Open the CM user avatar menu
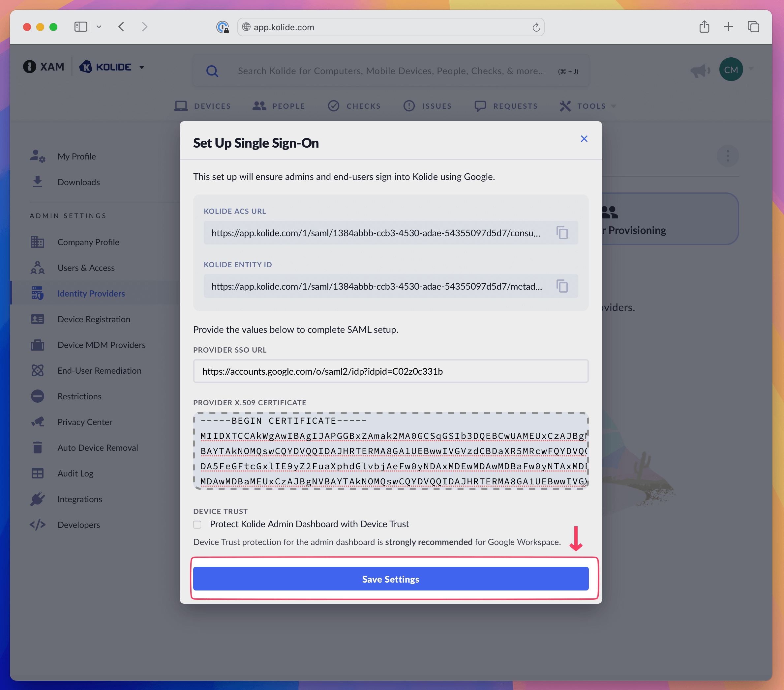 click(x=731, y=70)
